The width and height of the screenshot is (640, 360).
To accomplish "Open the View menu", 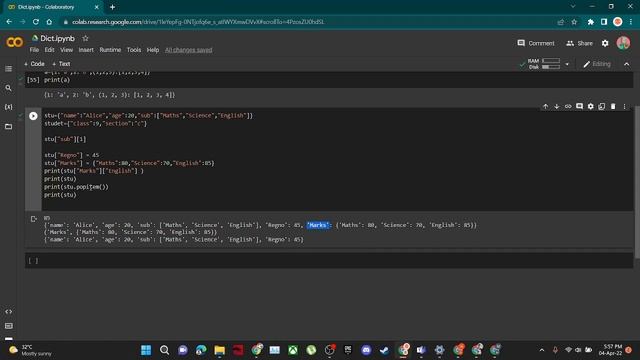I will [x=66, y=50].
